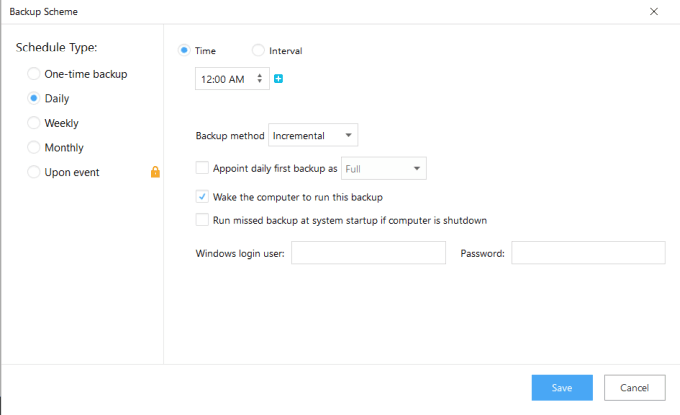680x415 pixels.
Task: Click the 12:00 AM time spinner arrows
Action: 260,78
